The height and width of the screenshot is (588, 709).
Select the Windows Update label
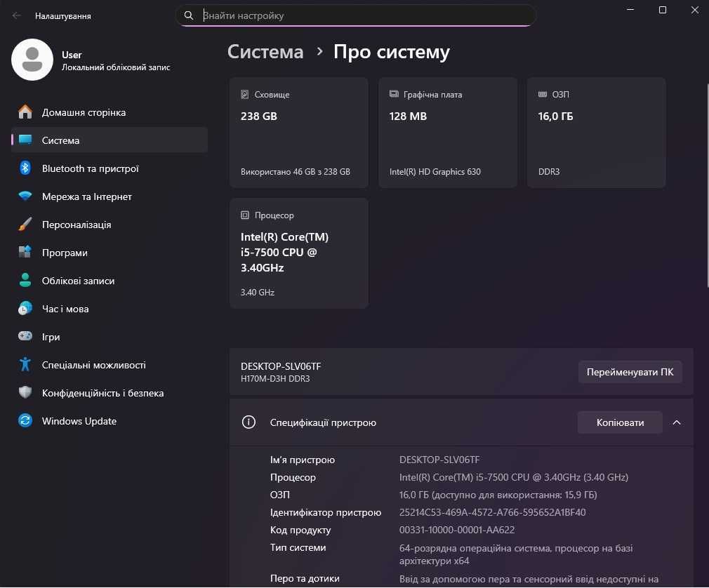click(x=79, y=420)
